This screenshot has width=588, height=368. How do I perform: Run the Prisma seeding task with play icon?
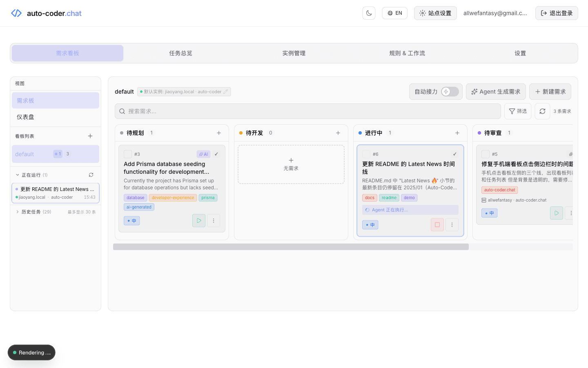pyautogui.click(x=199, y=220)
